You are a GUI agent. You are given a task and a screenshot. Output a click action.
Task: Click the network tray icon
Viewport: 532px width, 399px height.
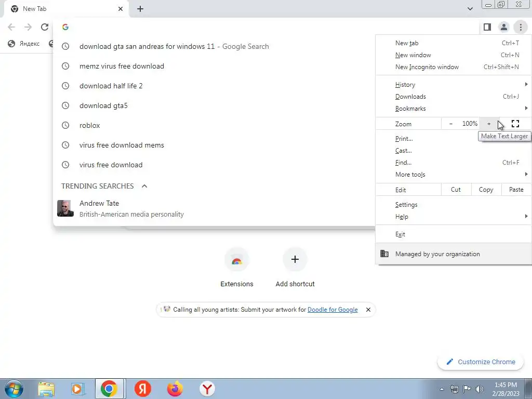pyautogui.click(x=454, y=389)
